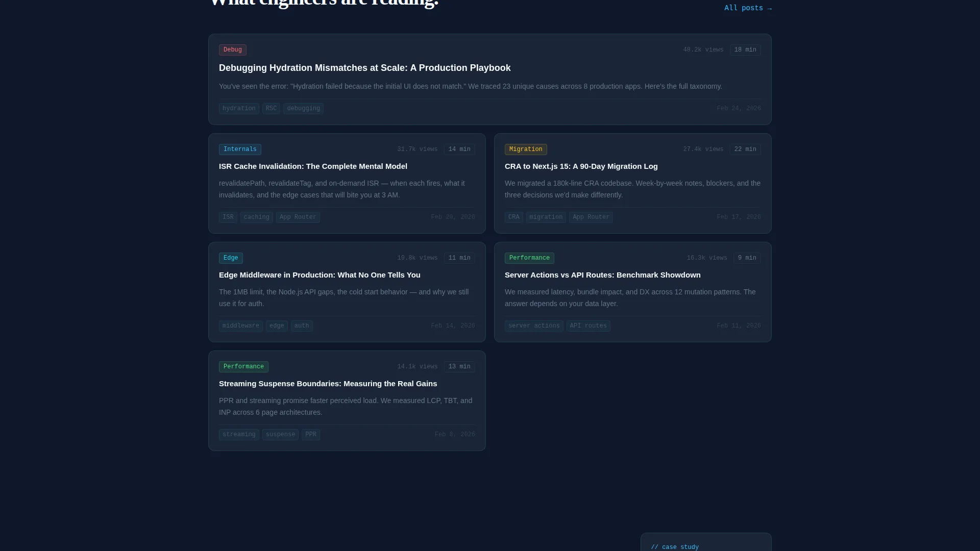
Task: Open Streaming Suspense Boundaries article
Action: coord(328,384)
